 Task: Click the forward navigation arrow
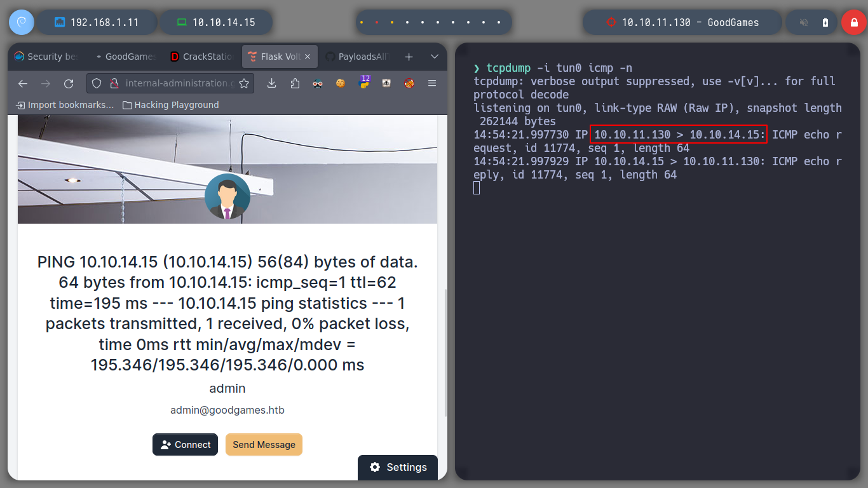pos(46,83)
